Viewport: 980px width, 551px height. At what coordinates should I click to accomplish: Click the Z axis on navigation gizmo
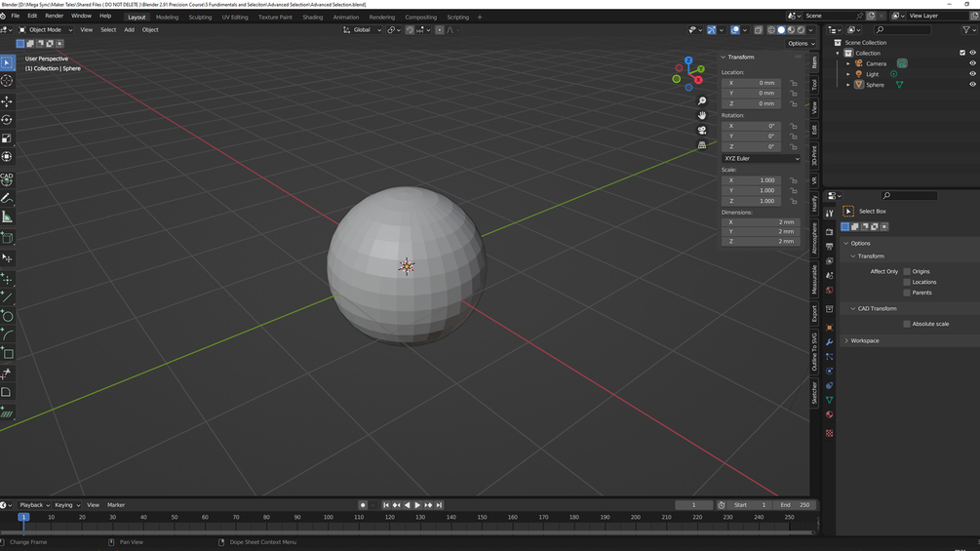pos(688,60)
